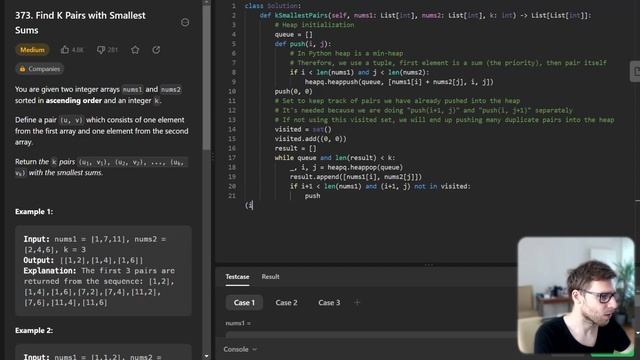640x360 pixels.
Task: Select Case 3 testcase
Action: (x=329, y=302)
